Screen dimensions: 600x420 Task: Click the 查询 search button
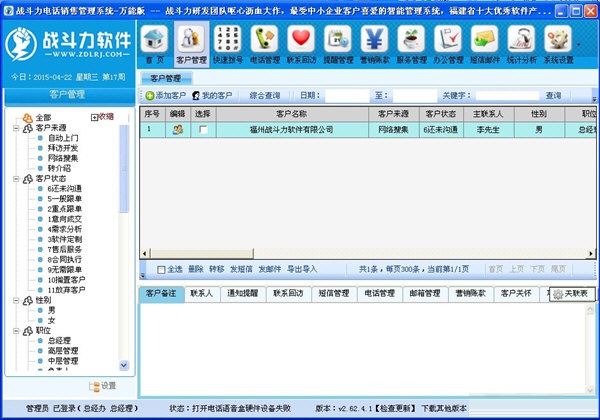click(553, 96)
